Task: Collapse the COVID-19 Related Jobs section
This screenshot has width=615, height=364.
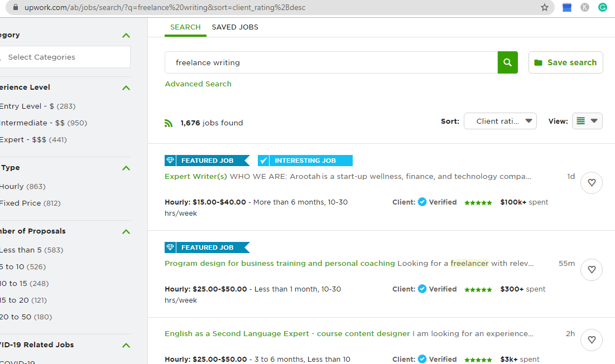Action: click(x=126, y=345)
